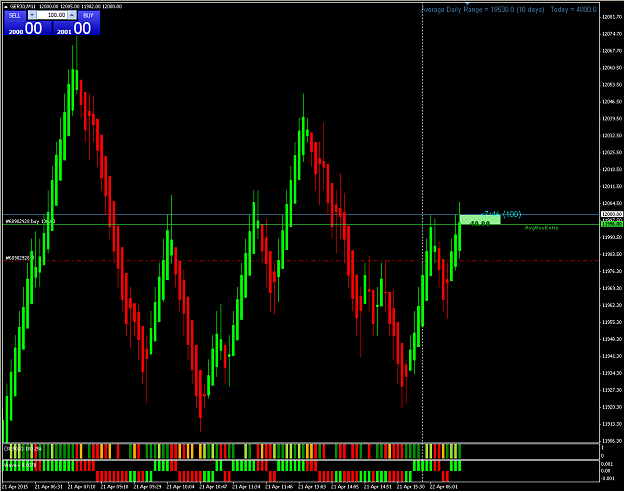Click the SELL button in one-click trading panel
This screenshot has width=625, height=492.
point(15,15)
